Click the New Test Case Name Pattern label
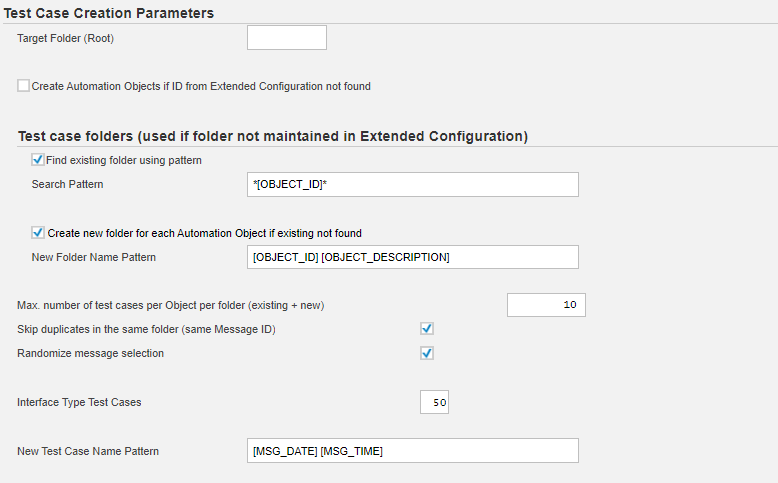 pos(88,451)
